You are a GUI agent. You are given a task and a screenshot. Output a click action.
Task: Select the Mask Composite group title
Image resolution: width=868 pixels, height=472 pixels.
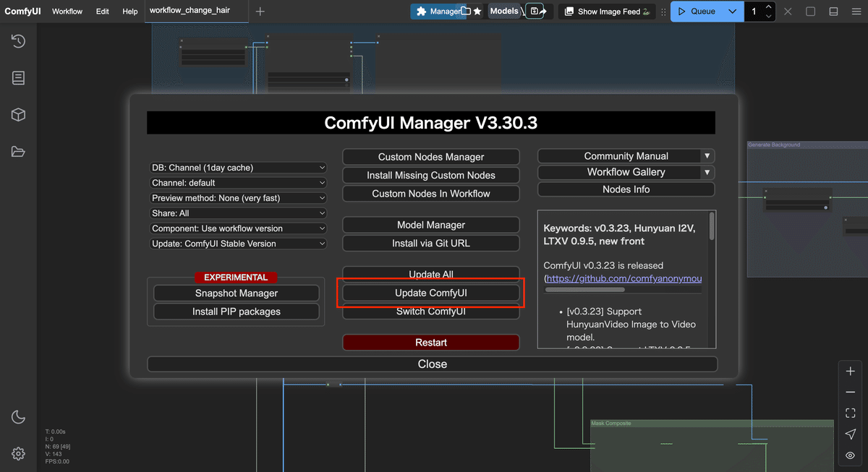611,424
